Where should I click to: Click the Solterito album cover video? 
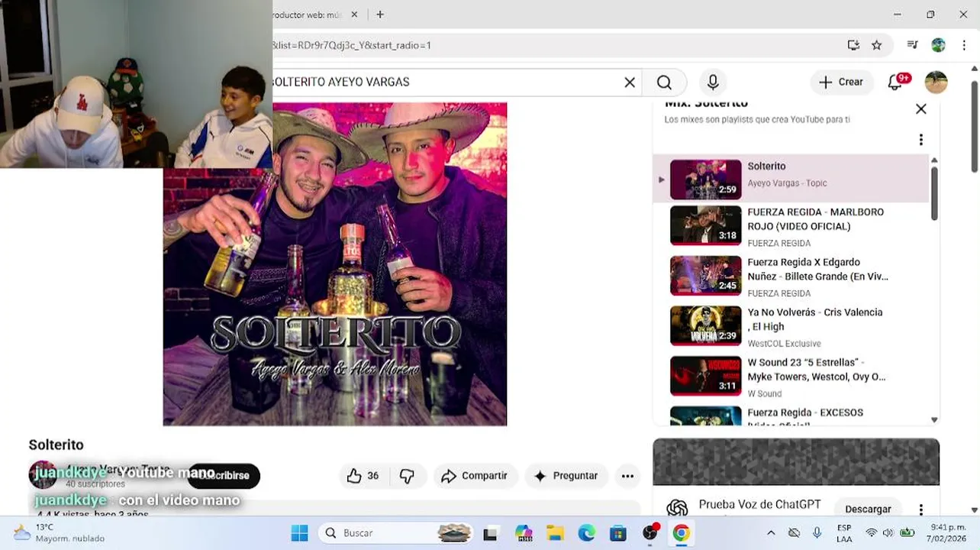[335, 264]
